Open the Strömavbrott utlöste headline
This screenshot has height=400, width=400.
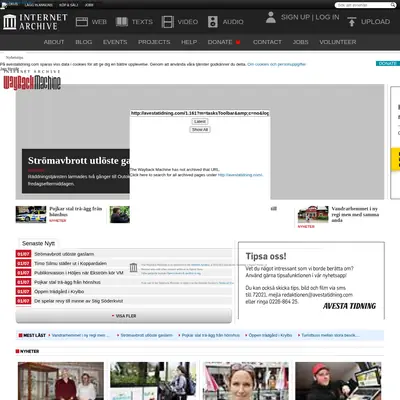[79, 161]
